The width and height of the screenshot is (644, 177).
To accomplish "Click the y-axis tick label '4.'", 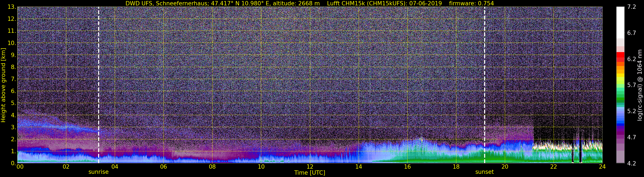I will [14, 115].
